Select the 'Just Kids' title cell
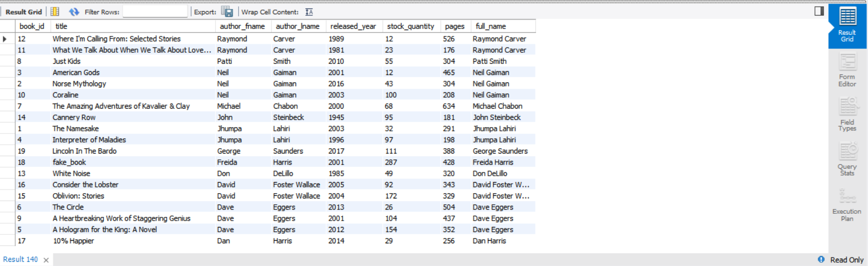Screen dimensions: 868x266 point(133,61)
